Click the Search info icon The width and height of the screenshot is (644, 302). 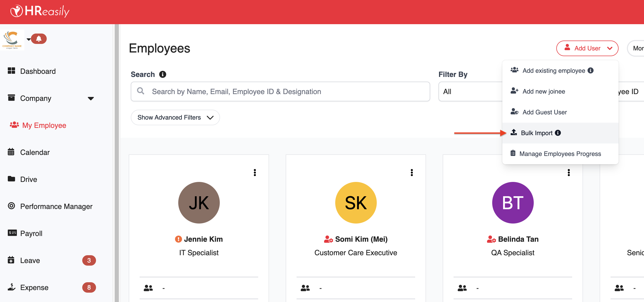click(163, 74)
